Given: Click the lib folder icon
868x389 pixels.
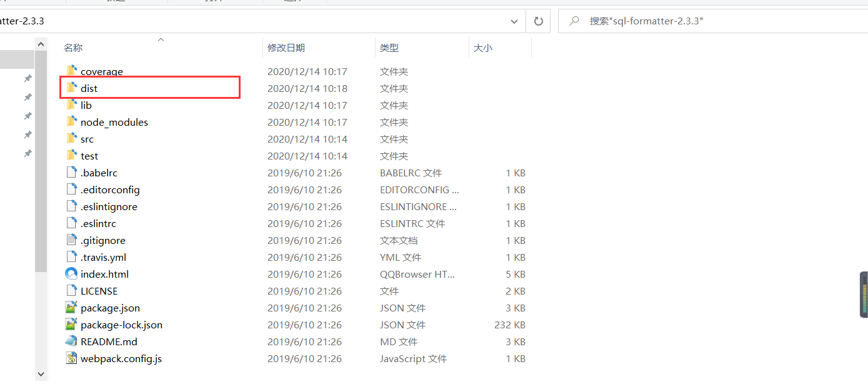Looking at the screenshot, I should (x=71, y=104).
